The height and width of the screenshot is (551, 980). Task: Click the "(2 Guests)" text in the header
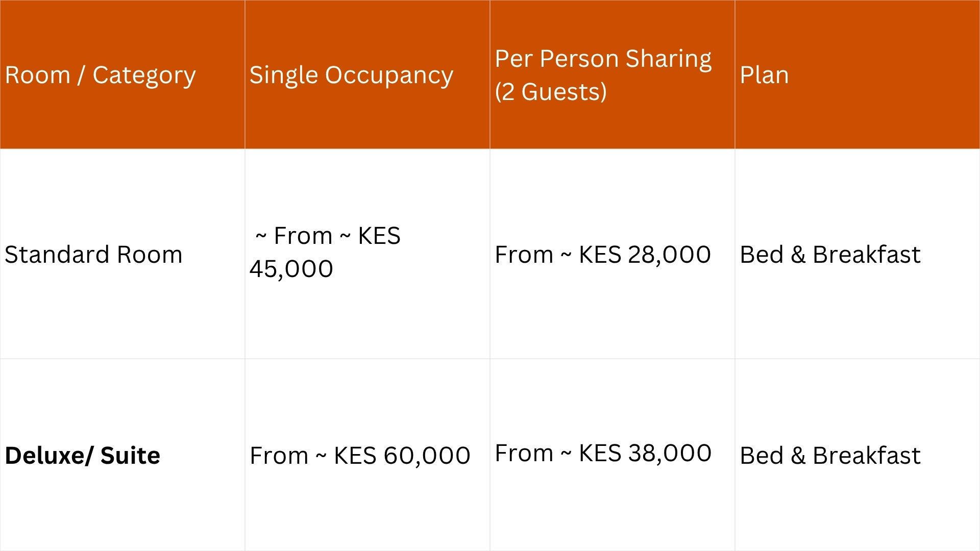tap(551, 92)
